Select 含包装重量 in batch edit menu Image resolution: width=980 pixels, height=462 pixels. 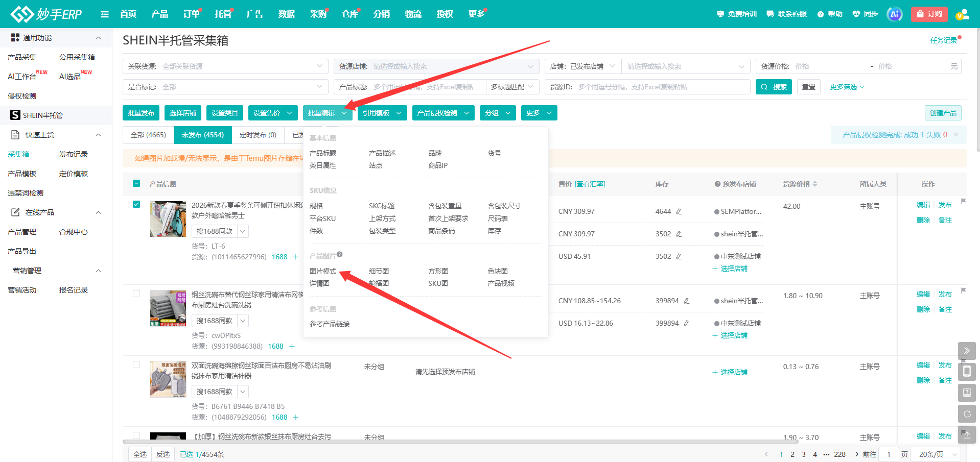pos(445,206)
